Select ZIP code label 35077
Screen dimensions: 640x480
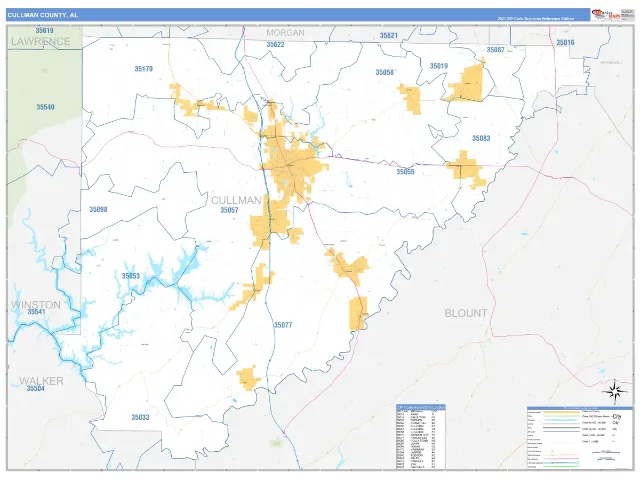point(282,325)
